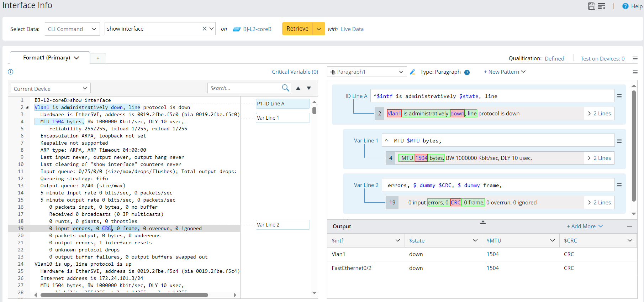The width and height of the screenshot is (644, 302).
Task: Click the search magnifier icon
Action: (285, 88)
